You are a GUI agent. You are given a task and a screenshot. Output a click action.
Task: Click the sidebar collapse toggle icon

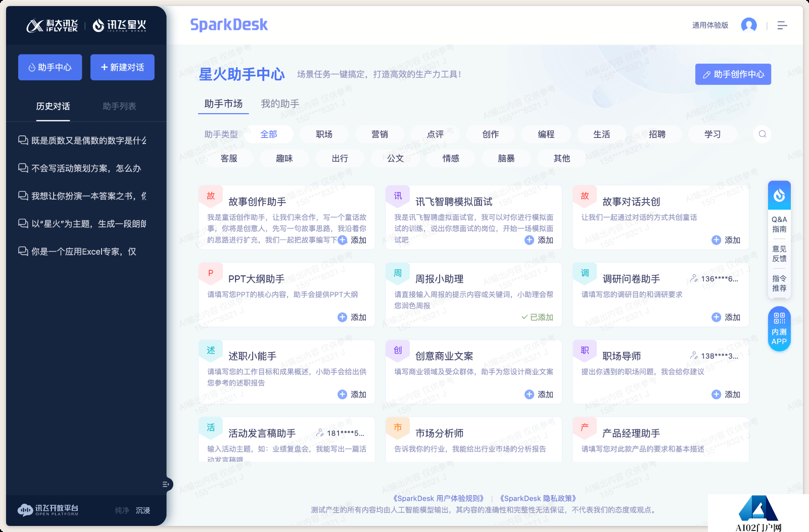pyautogui.click(x=166, y=485)
